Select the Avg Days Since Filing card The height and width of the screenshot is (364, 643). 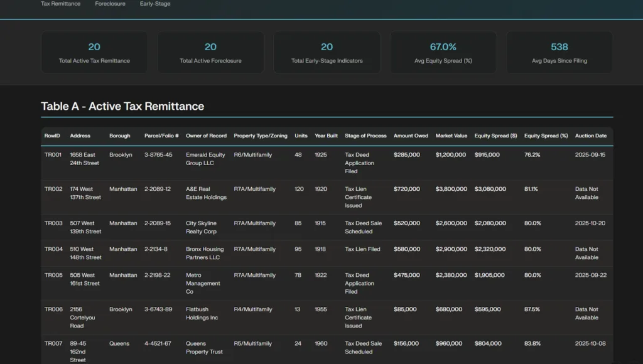pos(559,52)
